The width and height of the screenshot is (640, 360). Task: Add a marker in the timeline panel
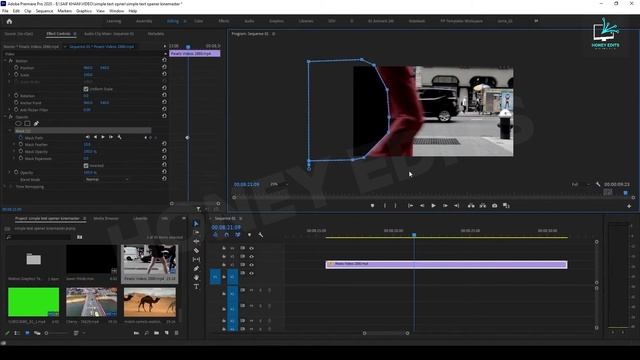tap(249, 235)
